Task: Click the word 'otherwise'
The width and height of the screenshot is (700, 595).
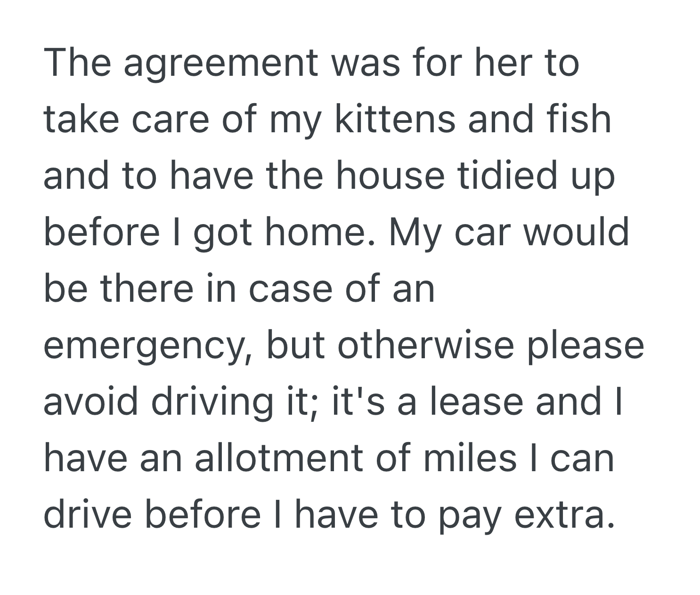Action: pyautogui.click(x=425, y=345)
